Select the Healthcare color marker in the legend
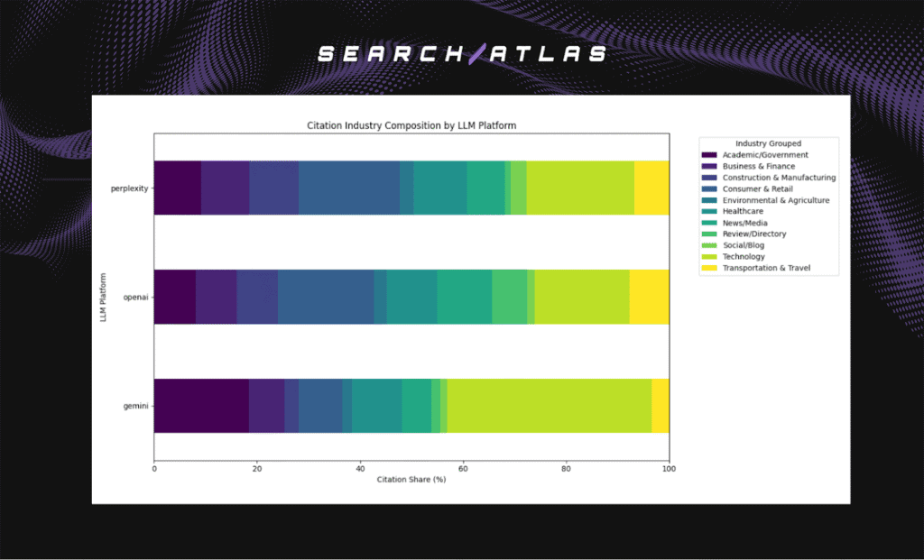 coord(709,211)
